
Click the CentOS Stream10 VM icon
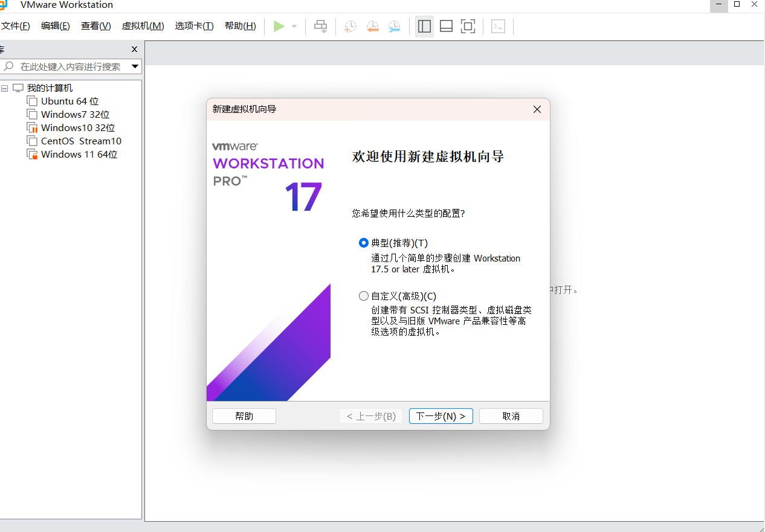click(32, 141)
